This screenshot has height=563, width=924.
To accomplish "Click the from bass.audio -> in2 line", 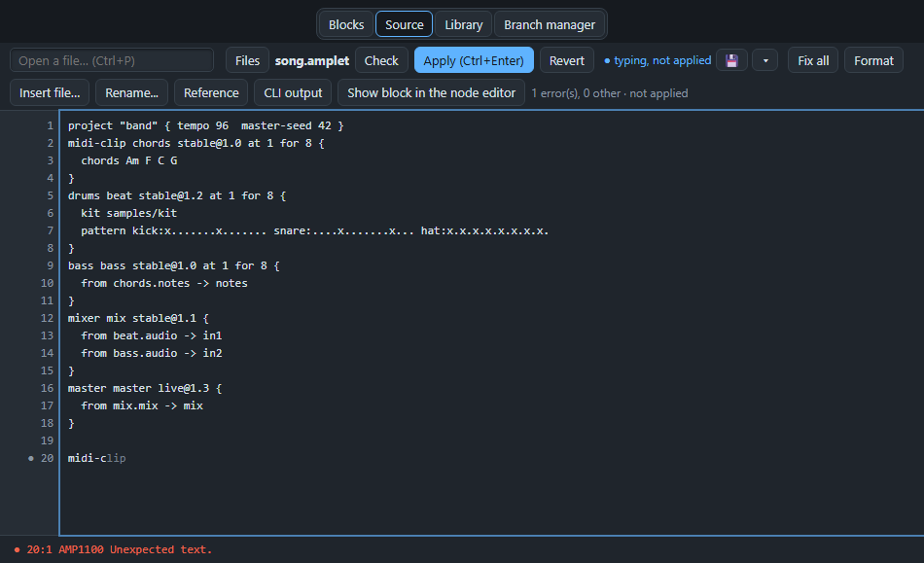I will pyautogui.click(x=152, y=353).
